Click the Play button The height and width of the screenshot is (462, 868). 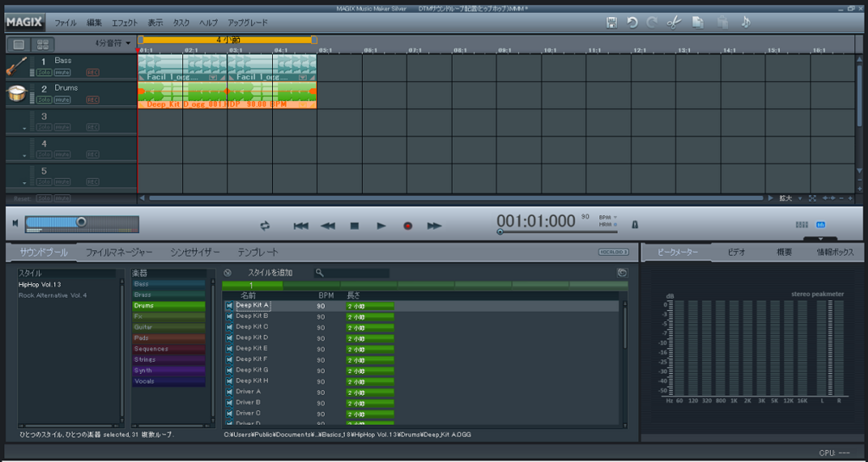[x=381, y=225]
